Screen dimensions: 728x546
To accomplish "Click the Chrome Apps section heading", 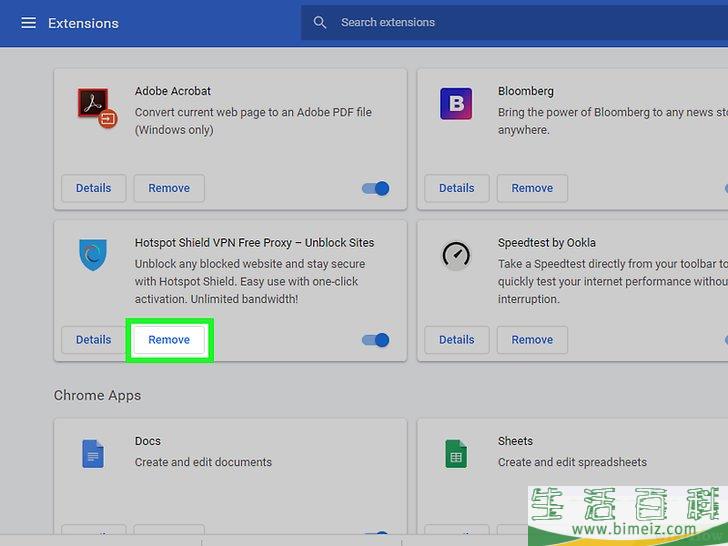I will point(98,395).
